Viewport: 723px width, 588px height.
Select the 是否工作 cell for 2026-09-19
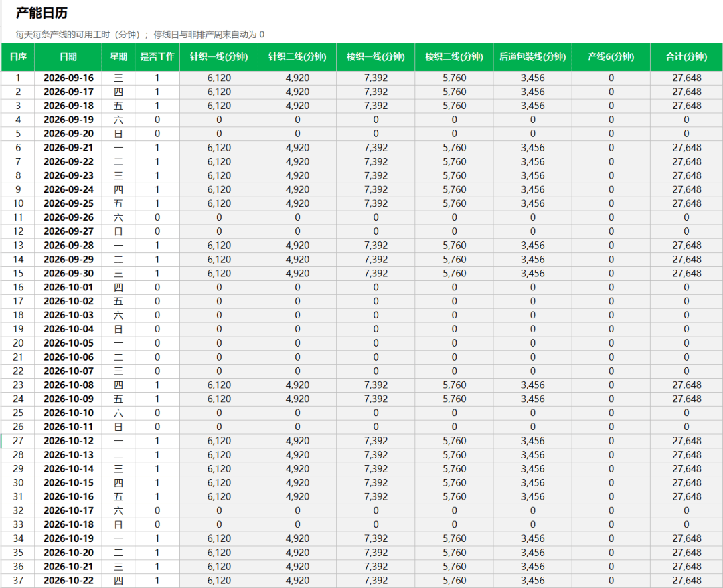point(157,120)
